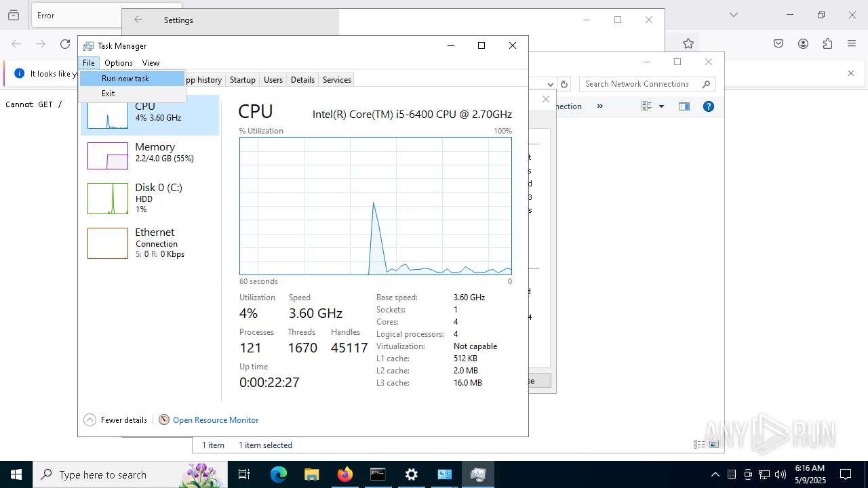Open Task View on the taskbar

[244, 474]
